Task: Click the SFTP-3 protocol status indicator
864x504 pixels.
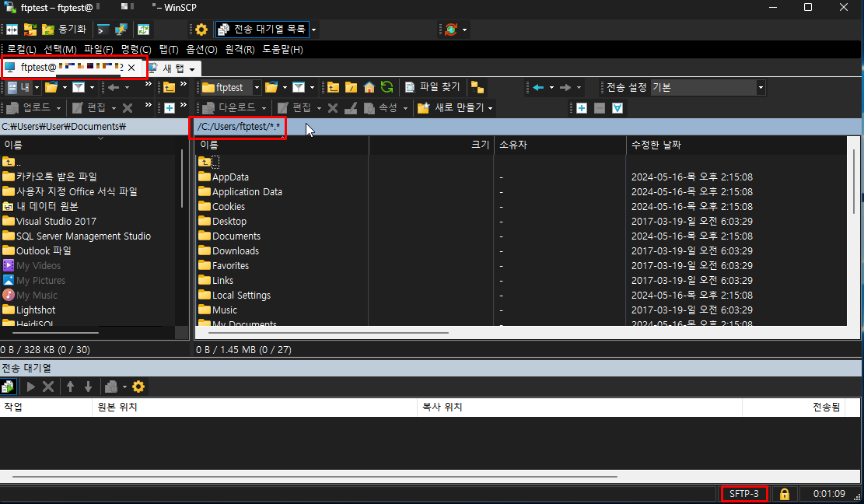Action: click(x=744, y=494)
